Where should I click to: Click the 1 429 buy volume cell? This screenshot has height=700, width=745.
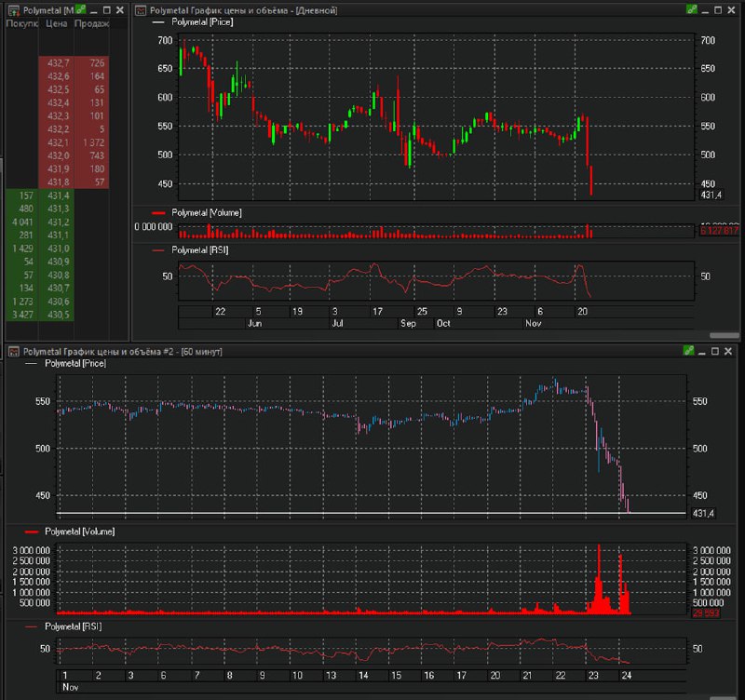point(22,249)
